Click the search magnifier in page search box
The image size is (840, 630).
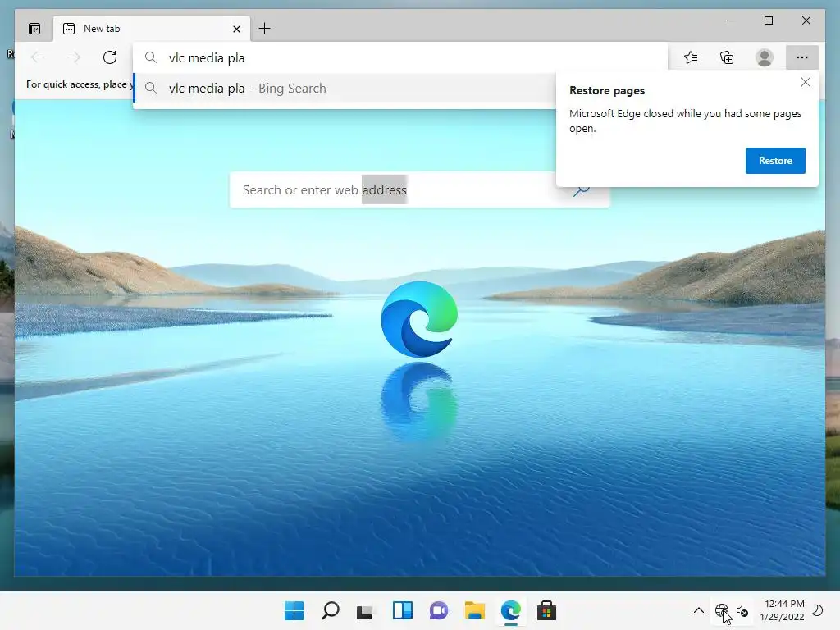pyautogui.click(x=582, y=190)
